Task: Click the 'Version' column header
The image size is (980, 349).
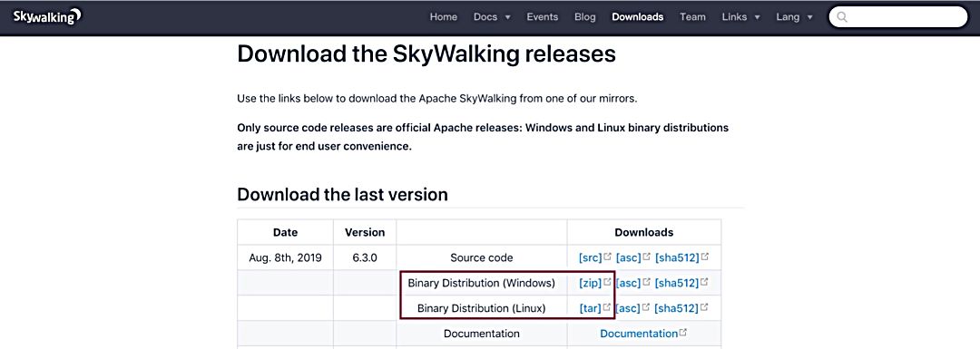Action: [x=365, y=232]
